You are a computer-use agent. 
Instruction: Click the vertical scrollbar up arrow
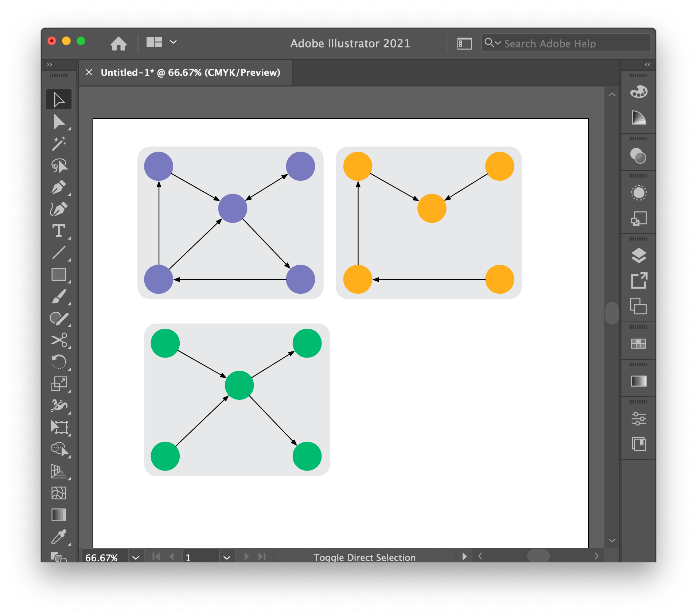[x=612, y=95]
